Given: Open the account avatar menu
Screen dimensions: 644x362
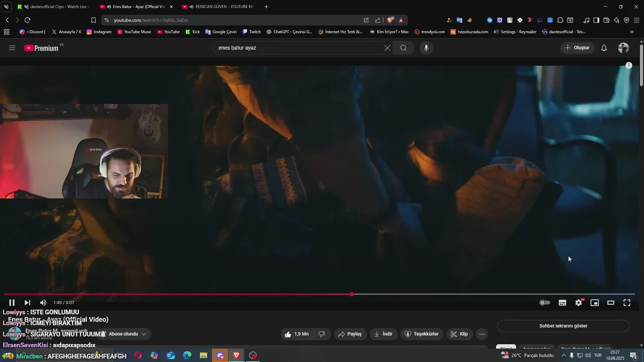Looking at the screenshot, I should [623, 48].
